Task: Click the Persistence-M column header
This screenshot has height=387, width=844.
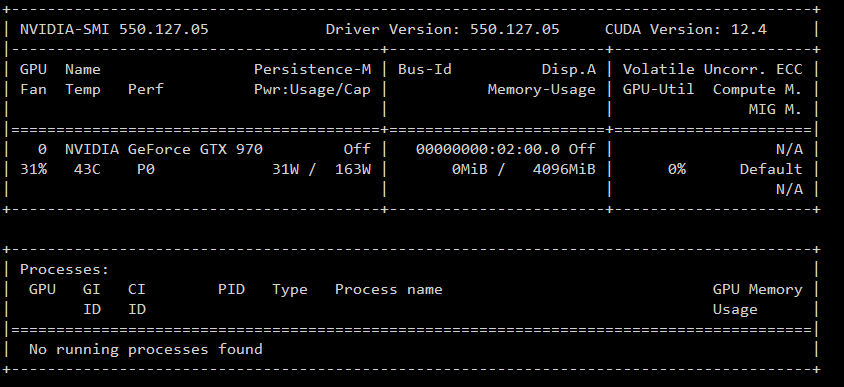Action: 312,69
